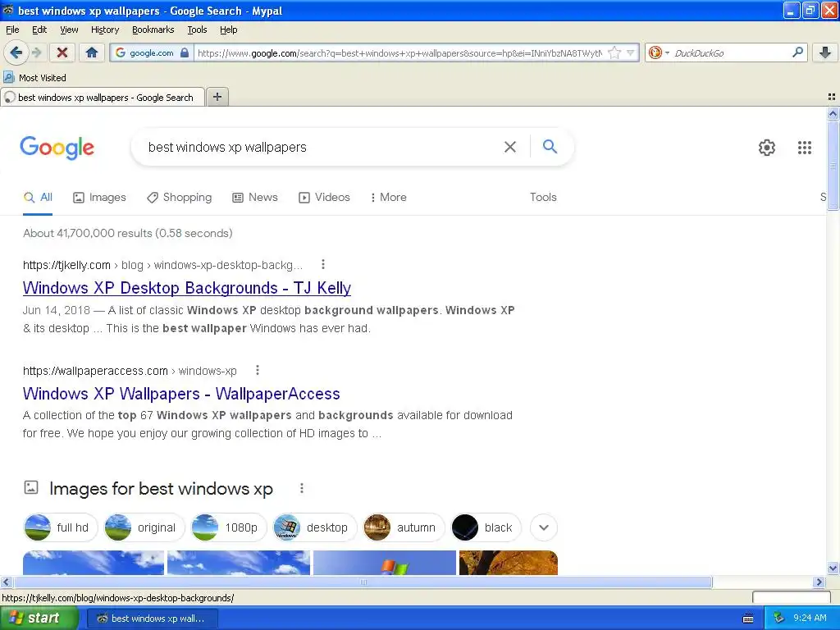Click the search bar magnifier icon

pyautogui.click(x=797, y=52)
